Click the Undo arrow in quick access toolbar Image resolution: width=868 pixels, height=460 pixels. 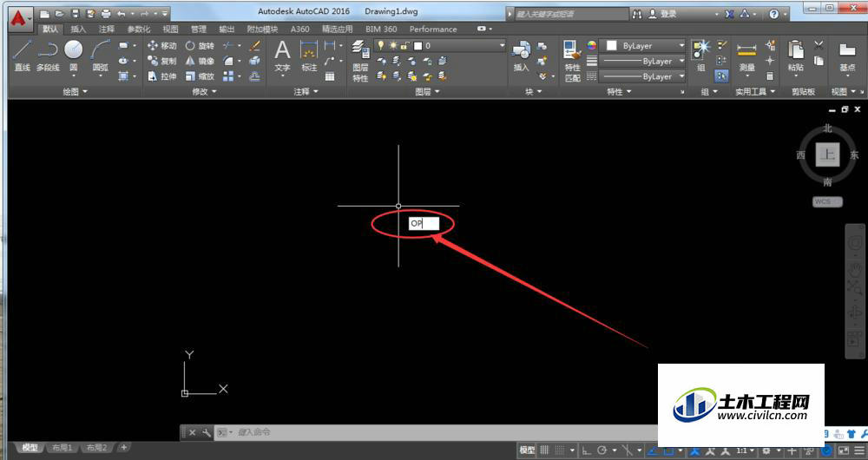(x=122, y=13)
